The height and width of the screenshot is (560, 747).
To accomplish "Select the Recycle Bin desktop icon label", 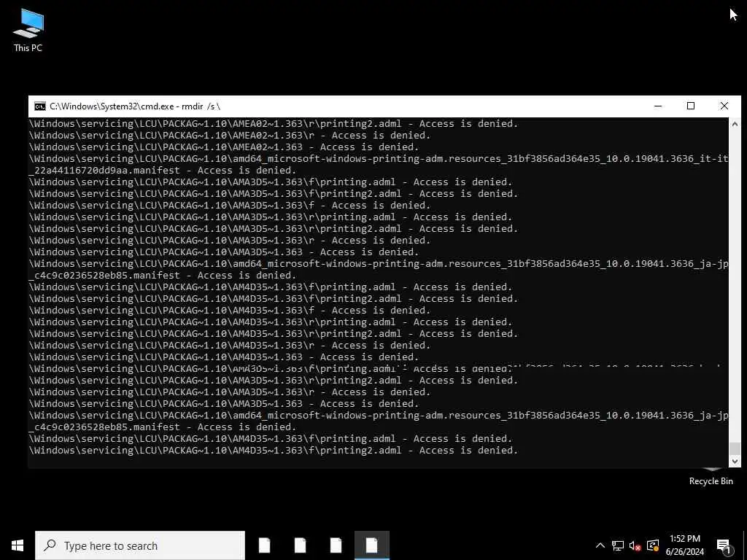I will pyautogui.click(x=711, y=481).
